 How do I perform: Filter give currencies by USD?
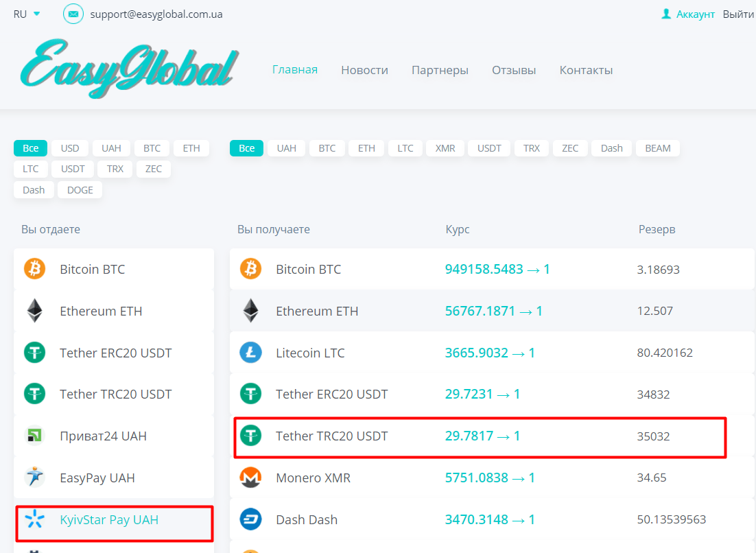(70, 148)
